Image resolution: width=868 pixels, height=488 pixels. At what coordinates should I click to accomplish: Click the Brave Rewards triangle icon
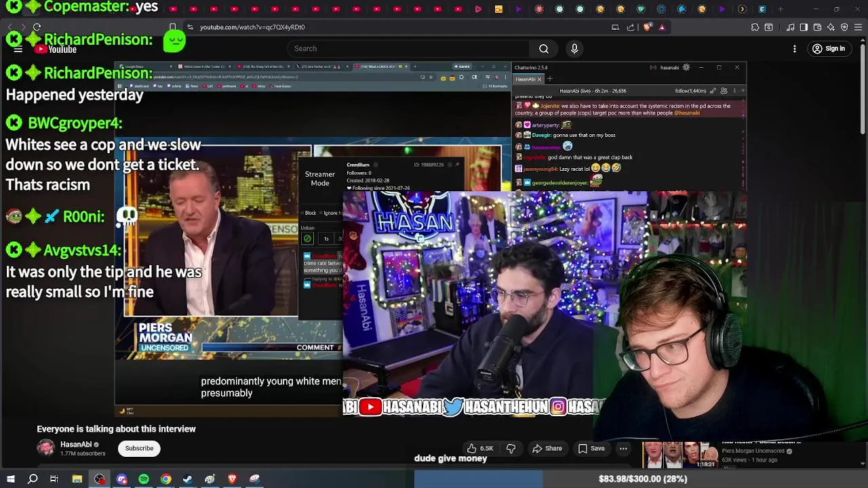(662, 27)
